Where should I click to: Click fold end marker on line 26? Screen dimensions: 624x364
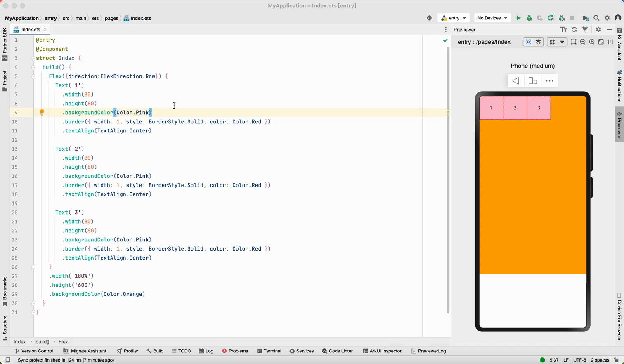click(33, 267)
